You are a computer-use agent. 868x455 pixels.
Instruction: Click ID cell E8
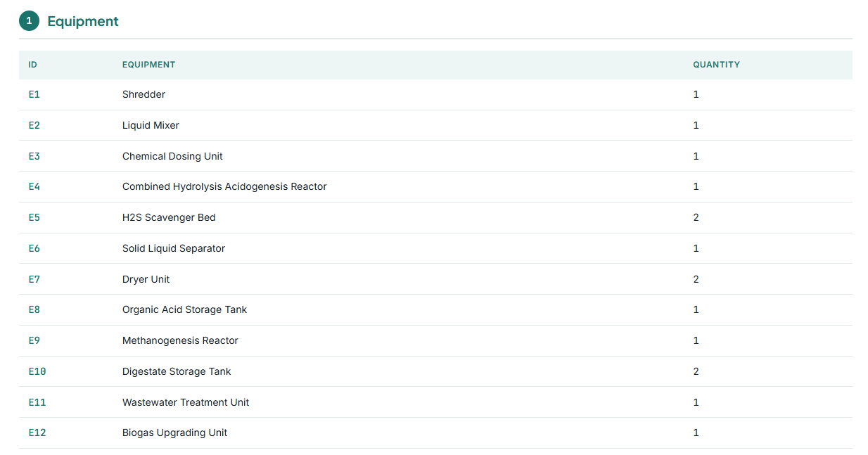(34, 309)
